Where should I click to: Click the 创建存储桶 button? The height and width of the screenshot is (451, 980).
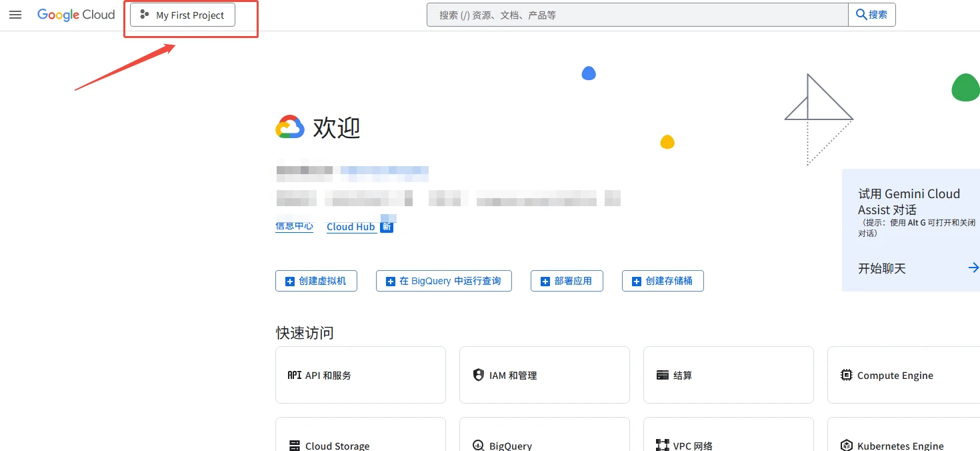click(663, 281)
